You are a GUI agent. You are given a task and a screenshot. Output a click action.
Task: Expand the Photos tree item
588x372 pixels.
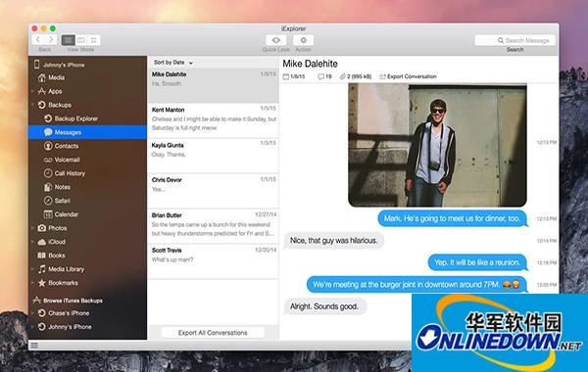(x=32, y=228)
